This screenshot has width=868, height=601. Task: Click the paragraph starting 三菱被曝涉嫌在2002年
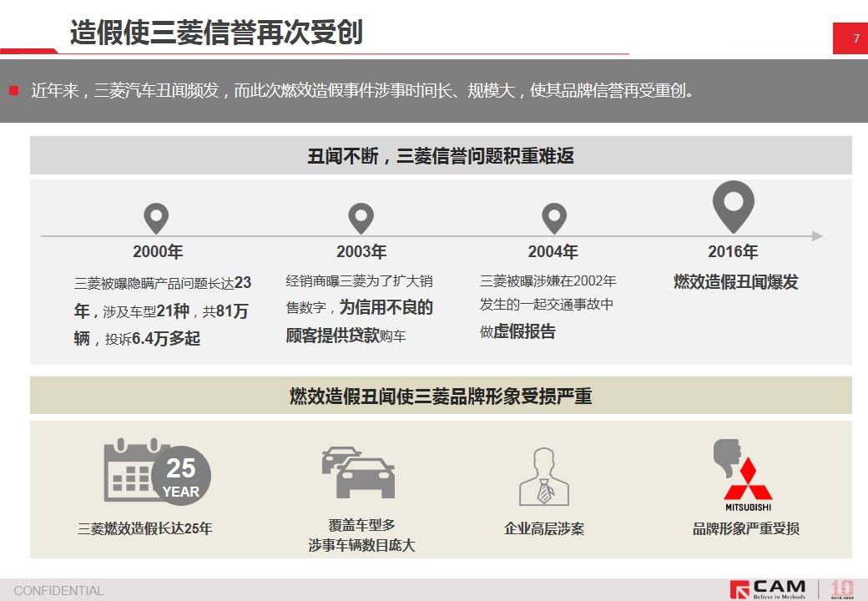pyautogui.click(x=548, y=306)
